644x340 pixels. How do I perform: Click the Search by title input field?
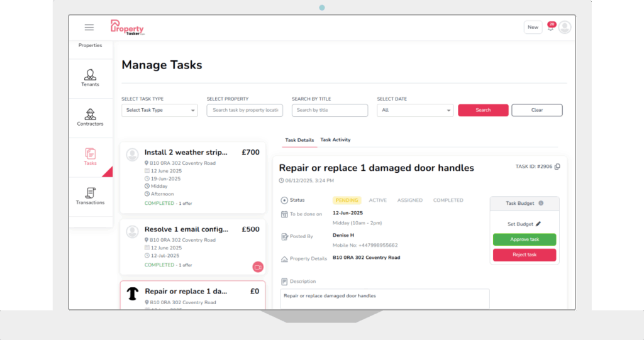(330, 110)
